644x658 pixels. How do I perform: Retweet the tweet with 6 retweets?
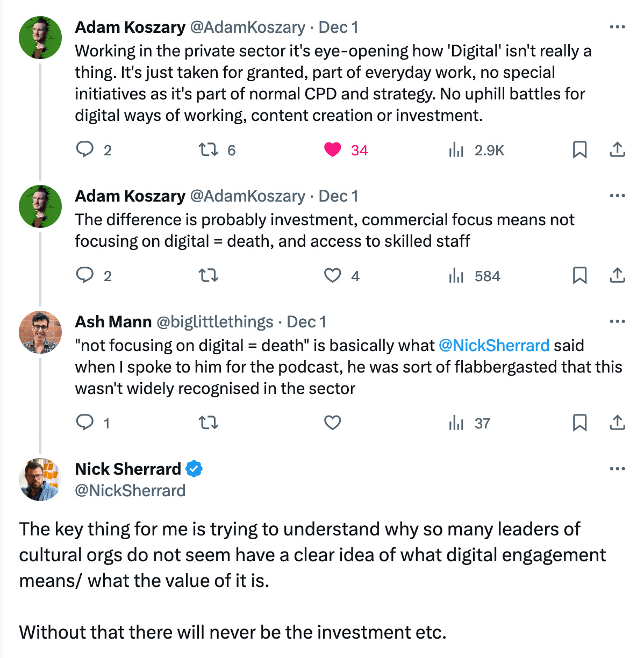pyautogui.click(x=209, y=149)
